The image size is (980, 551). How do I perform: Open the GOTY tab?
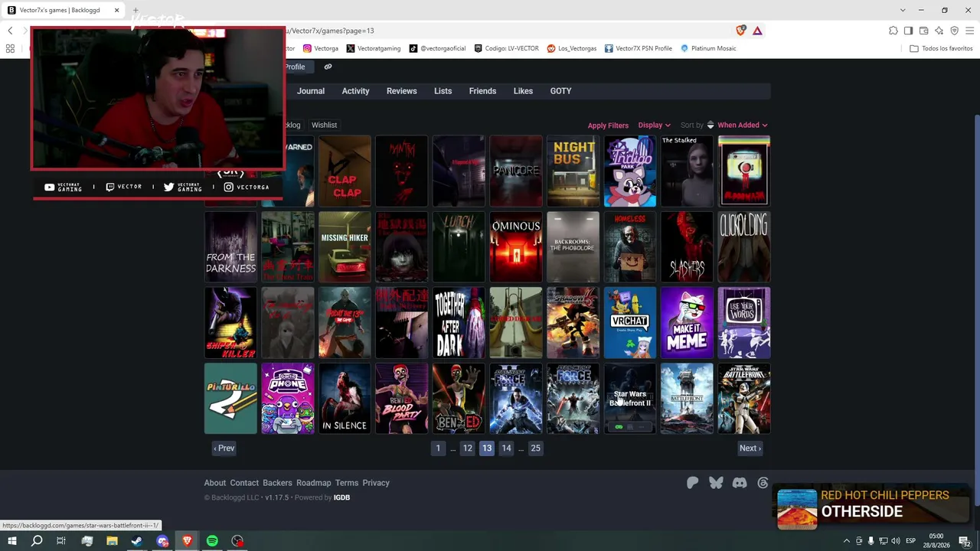click(x=560, y=91)
